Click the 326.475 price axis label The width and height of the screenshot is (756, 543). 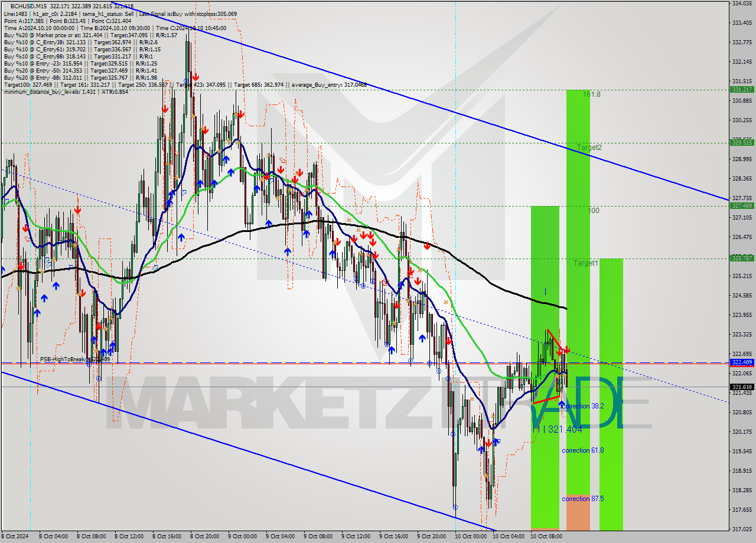click(742, 237)
